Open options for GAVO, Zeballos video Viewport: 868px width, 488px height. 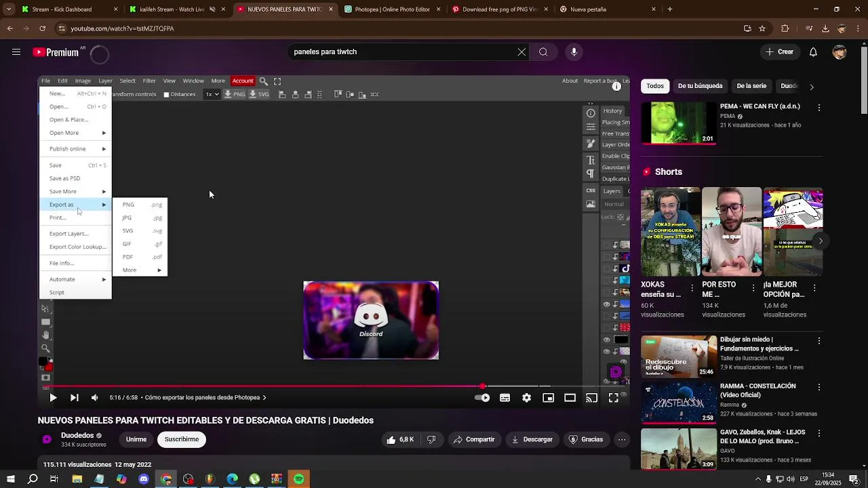tap(819, 434)
